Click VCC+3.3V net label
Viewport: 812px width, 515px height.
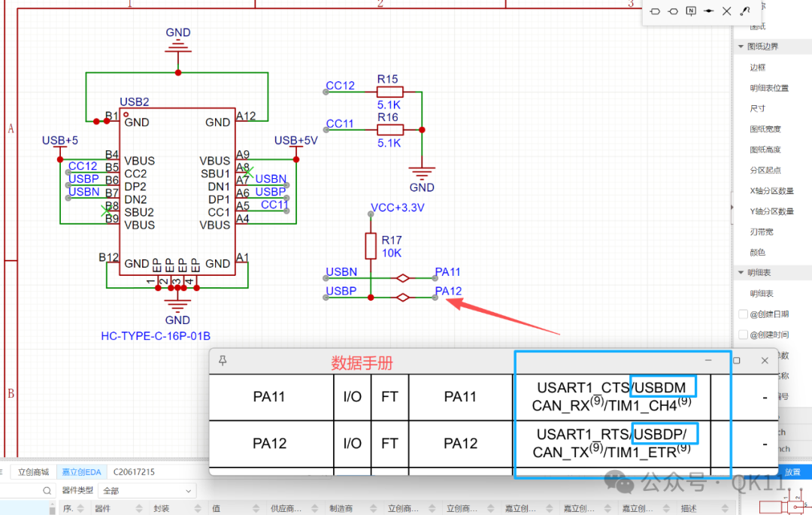point(398,208)
